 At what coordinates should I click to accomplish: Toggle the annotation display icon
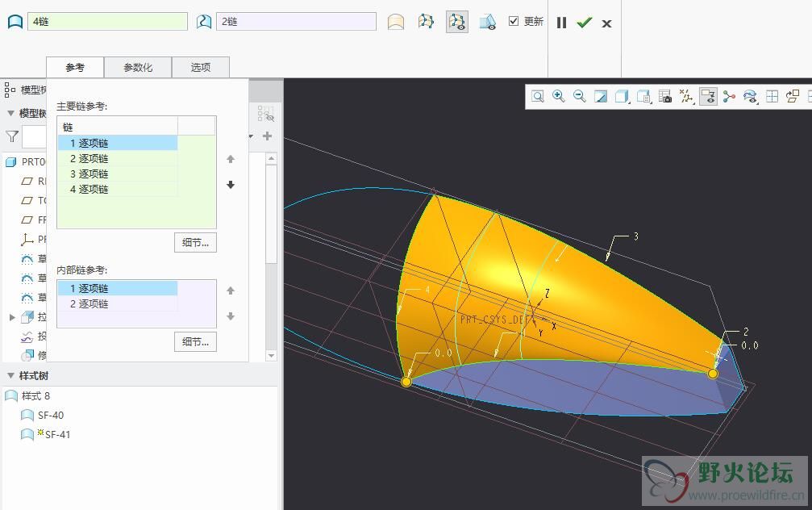708,96
